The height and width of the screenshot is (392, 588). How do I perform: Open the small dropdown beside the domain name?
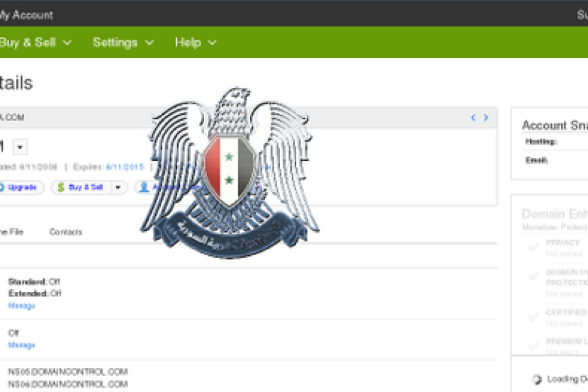pyautogui.click(x=20, y=147)
